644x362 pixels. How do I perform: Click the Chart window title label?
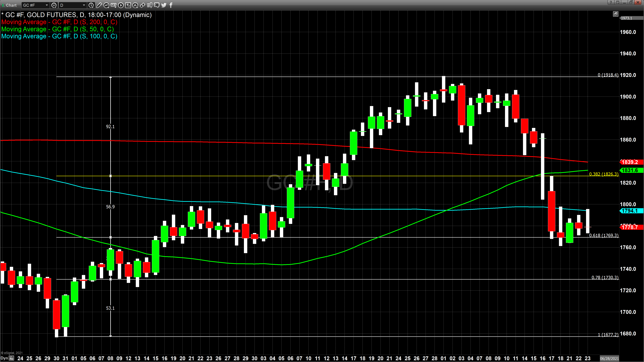(x=11, y=5)
